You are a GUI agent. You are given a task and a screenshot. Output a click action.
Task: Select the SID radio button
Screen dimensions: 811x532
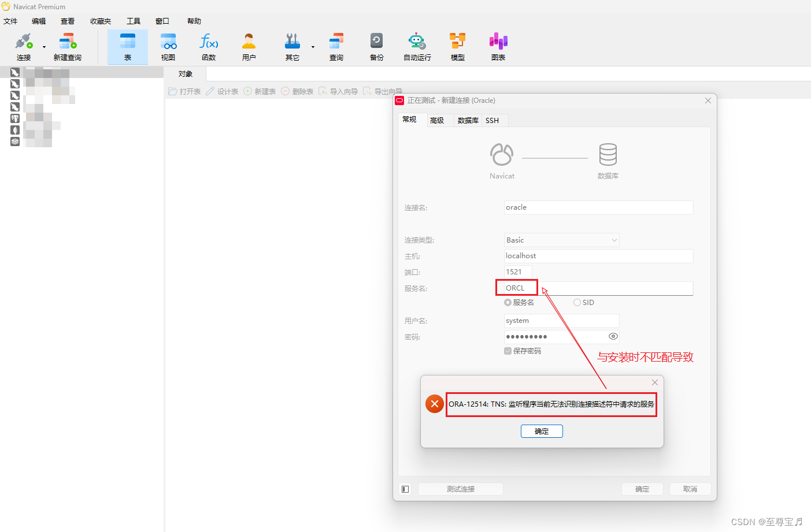point(577,303)
